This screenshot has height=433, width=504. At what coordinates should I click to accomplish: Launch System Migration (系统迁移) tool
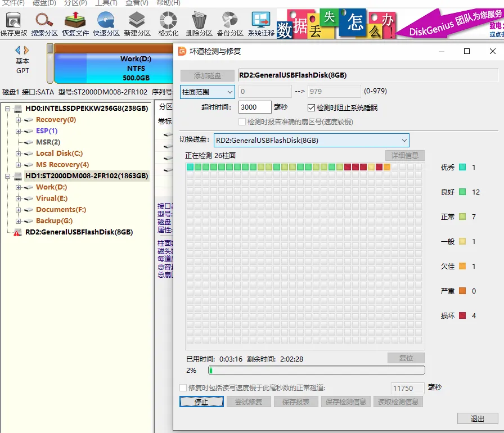point(261,24)
